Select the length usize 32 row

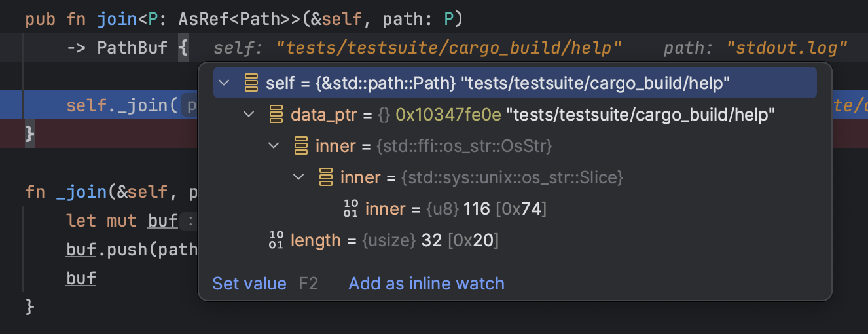(x=393, y=240)
